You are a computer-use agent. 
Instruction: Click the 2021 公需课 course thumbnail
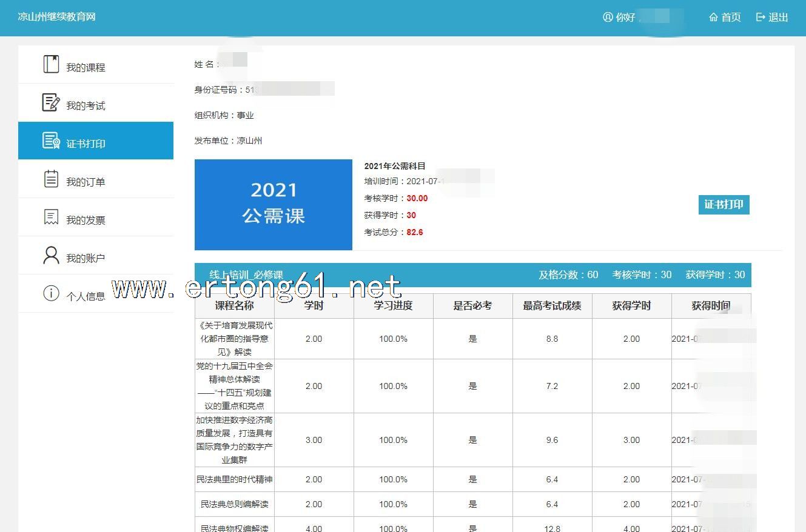(x=274, y=205)
